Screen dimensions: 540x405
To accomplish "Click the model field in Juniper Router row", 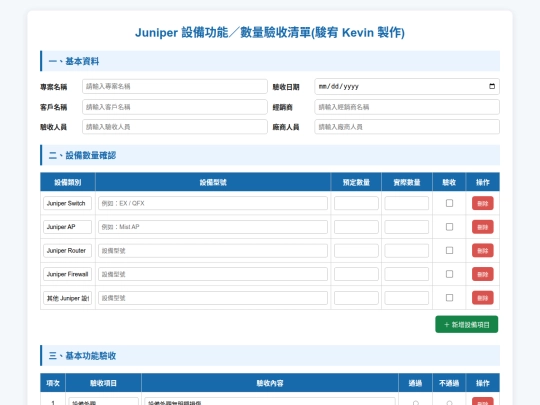I will pyautogui.click(x=213, y=251).
